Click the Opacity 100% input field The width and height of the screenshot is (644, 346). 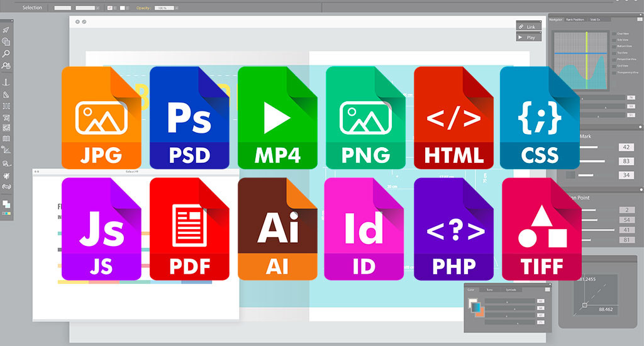click(164, 8)
